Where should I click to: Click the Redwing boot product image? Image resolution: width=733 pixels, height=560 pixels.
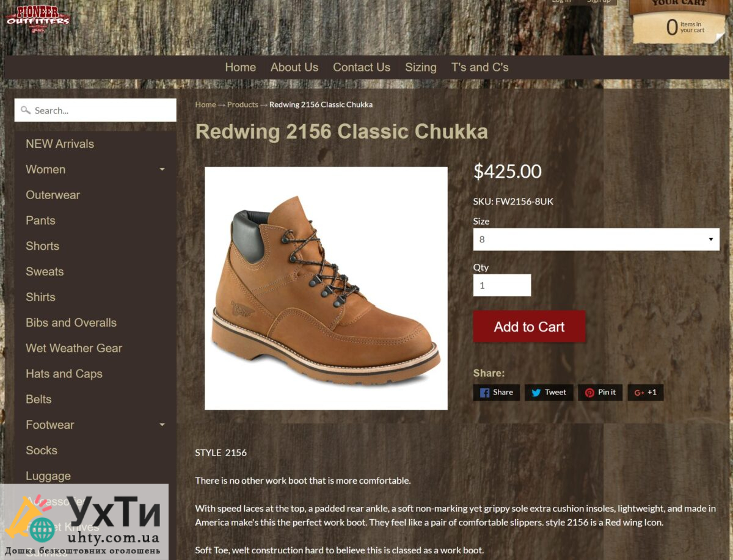coord(326,288)
